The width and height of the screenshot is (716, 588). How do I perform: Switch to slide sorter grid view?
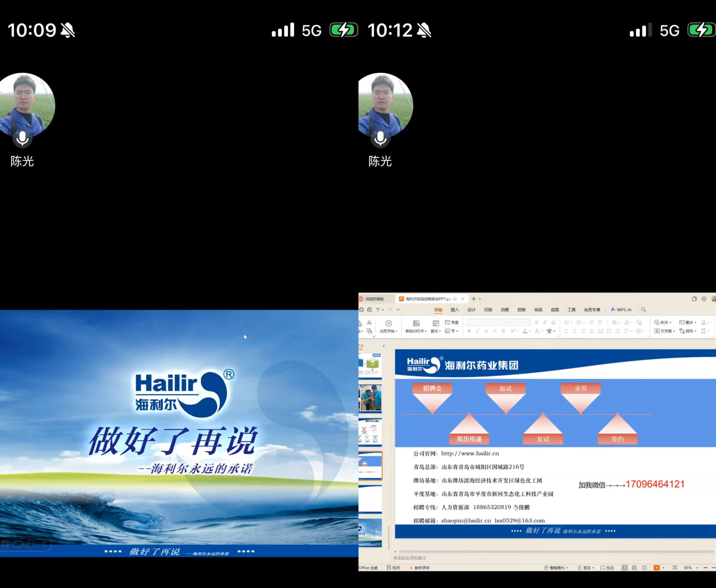tap(634, 568)
